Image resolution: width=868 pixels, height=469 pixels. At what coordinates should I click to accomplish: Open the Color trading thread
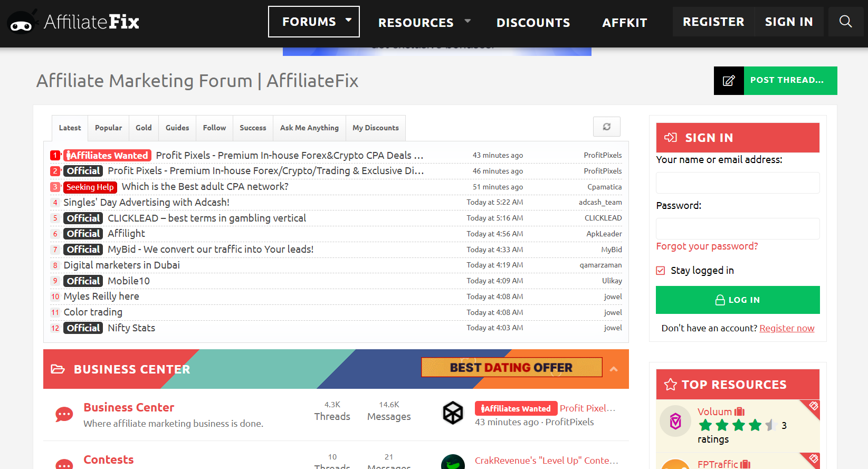point(93,312)
